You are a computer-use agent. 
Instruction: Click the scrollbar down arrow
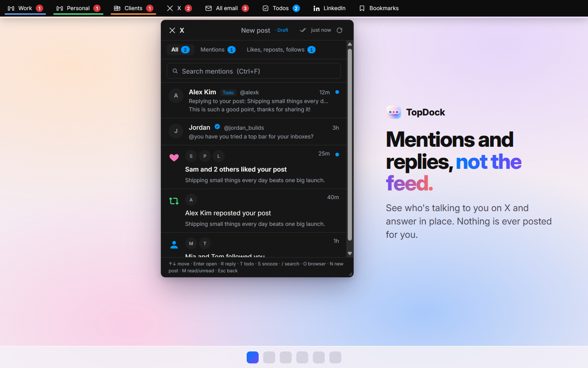pyautogui.click(x=350, y=253)
